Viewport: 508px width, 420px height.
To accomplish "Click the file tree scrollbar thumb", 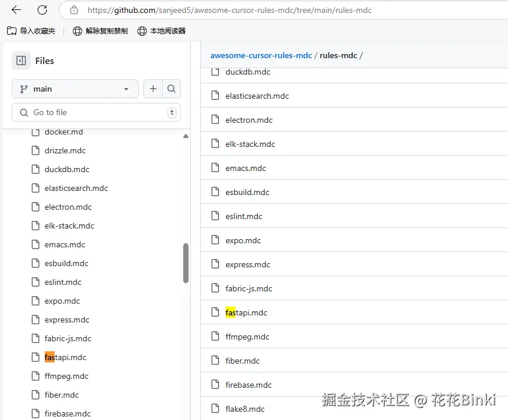I will click(186, 263).
